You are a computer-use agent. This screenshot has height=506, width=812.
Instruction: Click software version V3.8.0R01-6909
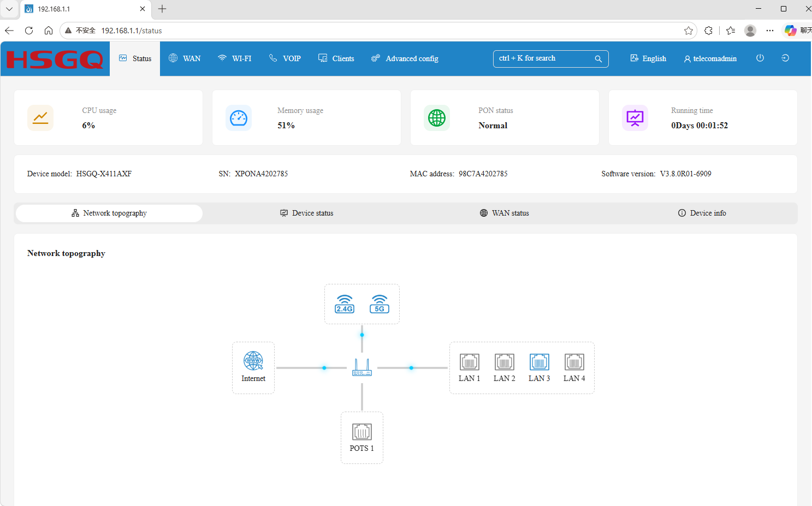(x=686, y=174)
